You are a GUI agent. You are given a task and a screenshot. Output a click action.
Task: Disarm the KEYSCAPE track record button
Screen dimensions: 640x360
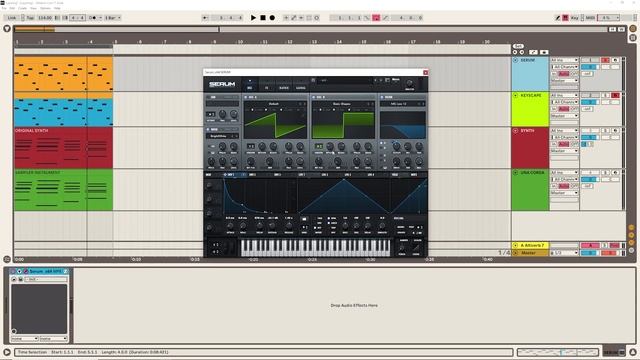tap(616, 95)
